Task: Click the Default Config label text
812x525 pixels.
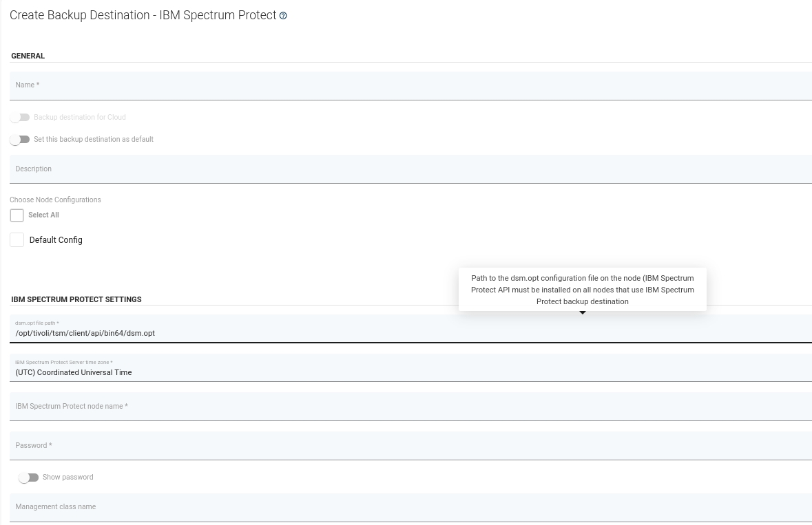Action: pyautogui.click(x=56, y=240)
